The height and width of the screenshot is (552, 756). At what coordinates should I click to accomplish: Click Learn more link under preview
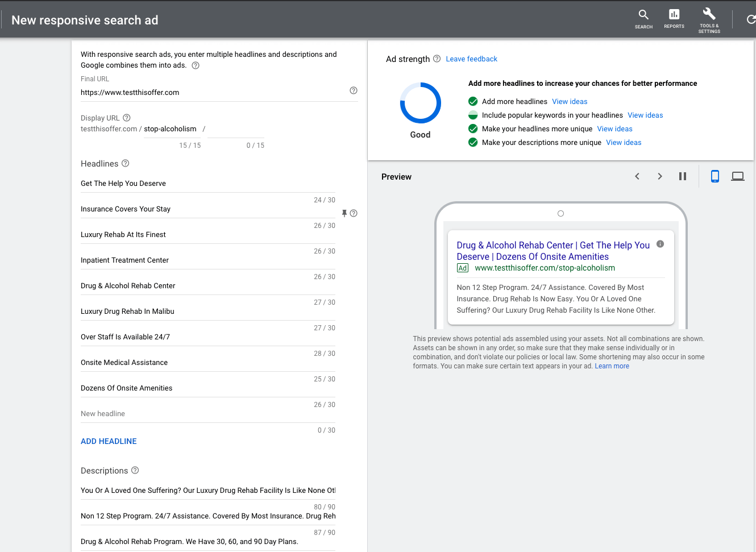coord(612,366)
